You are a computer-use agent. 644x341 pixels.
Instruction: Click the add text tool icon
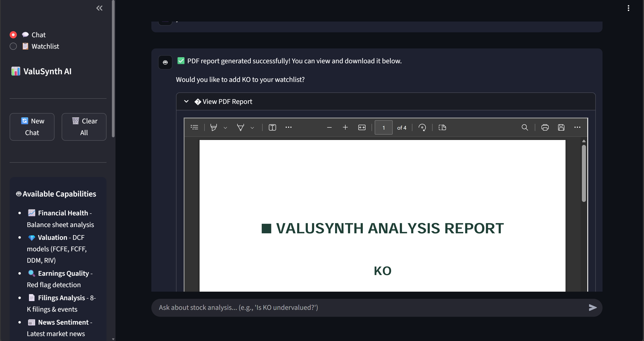[272, 127]
